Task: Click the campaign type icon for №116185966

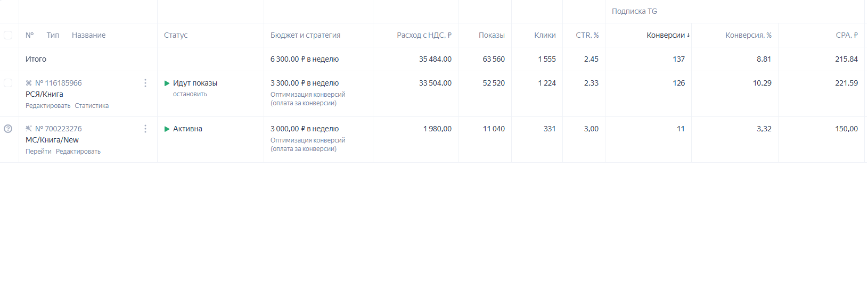Action: (29, 83)
